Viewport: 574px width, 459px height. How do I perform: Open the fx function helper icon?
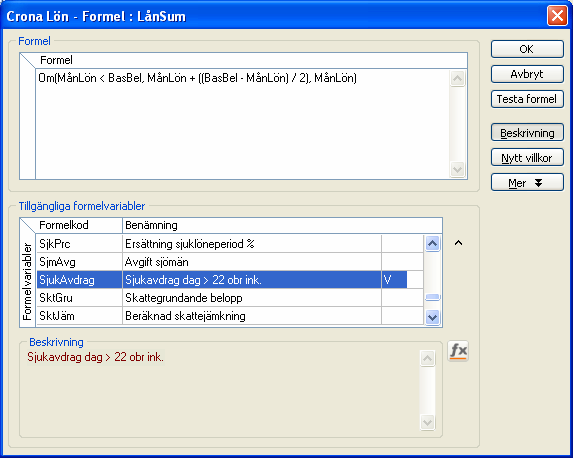tap(458, 351)
